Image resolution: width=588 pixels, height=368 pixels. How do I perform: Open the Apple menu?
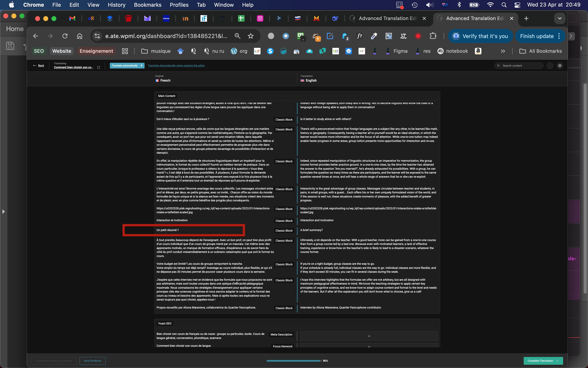coord(11,5)
